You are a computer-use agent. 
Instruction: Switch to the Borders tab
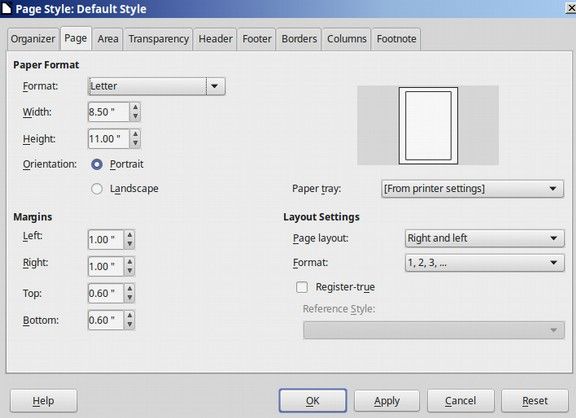coord(299,39)
